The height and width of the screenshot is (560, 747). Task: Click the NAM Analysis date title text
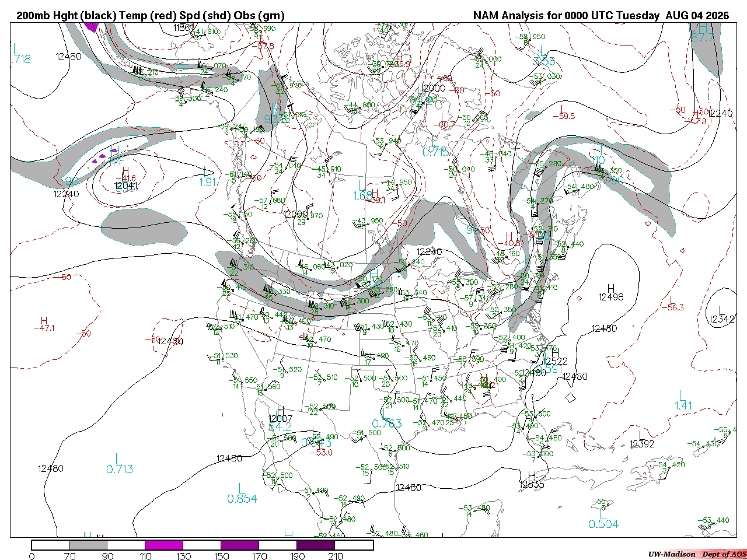coord(601,16)
